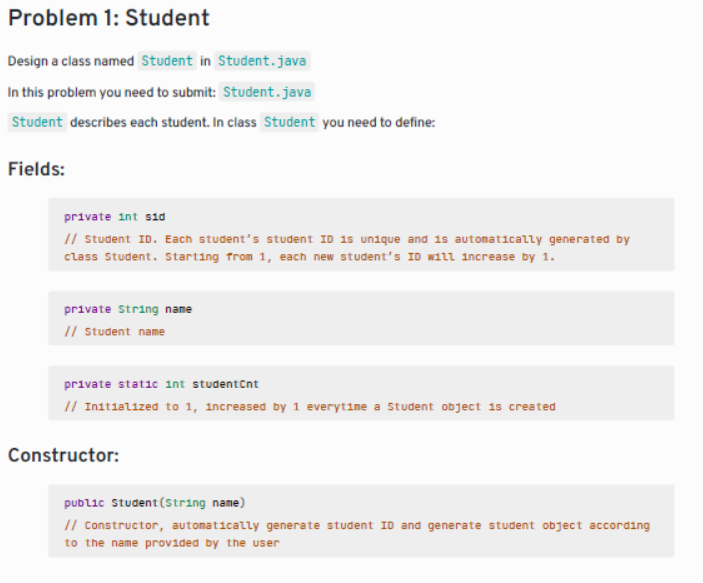Click Student.java tag after 'need to submit:'
This screenshot has width=703, height=583.
coord(267,92)
